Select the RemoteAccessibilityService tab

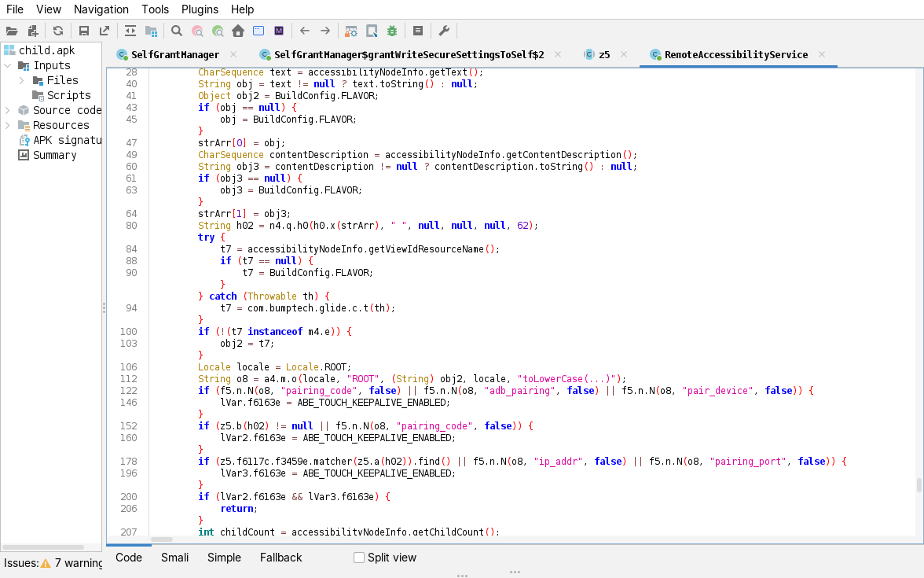pyautogui.click(x=736, y=55)
